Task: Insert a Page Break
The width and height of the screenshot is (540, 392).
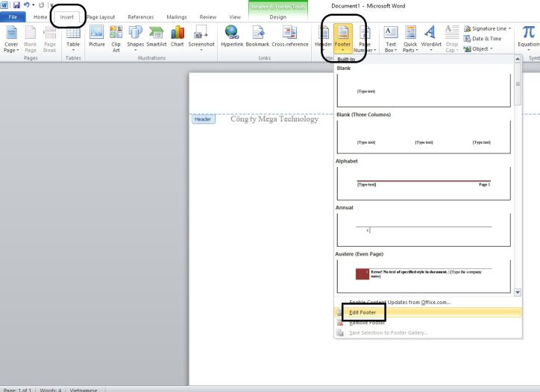Action: tap(49, 39)
